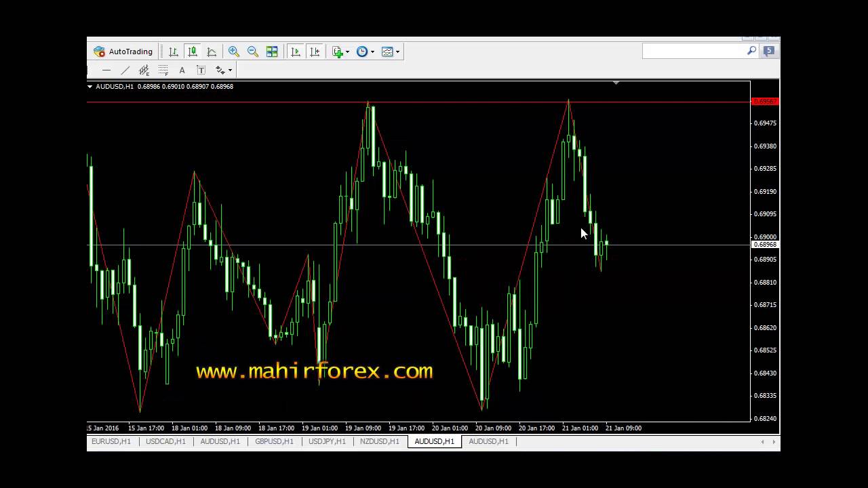Viewport: 868px width, 488px height.
Task: Click the 21 Jan 09:00 time label
Action: [x=623, y=428]
